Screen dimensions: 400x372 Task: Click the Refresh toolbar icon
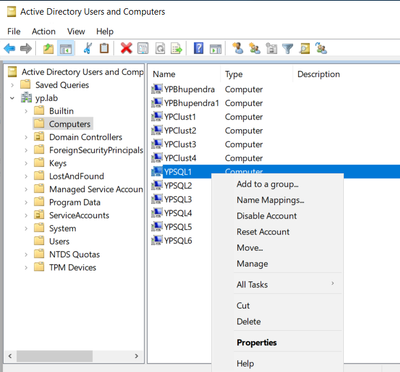[160, 49]
